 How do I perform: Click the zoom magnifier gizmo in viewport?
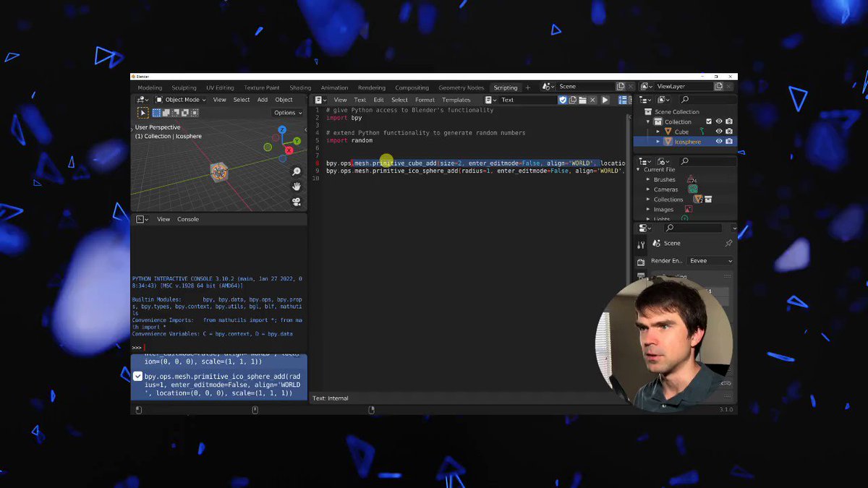pyautogui.click(x=297, y=171)
